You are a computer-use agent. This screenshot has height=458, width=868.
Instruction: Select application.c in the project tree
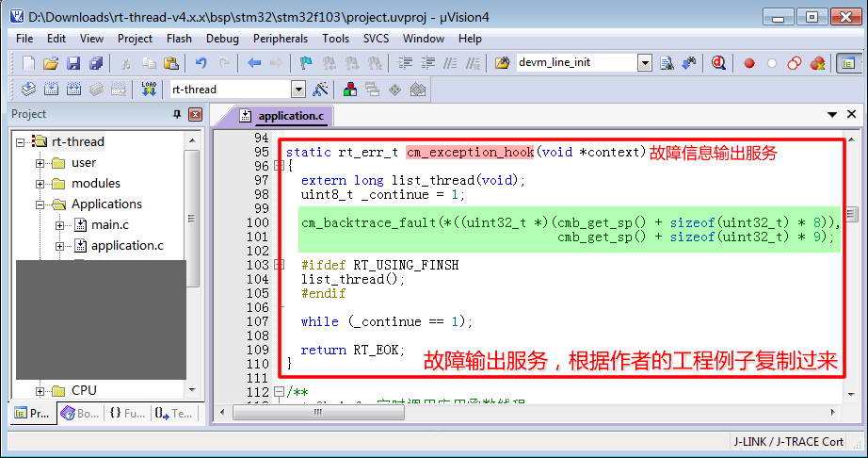coord(127,245)
